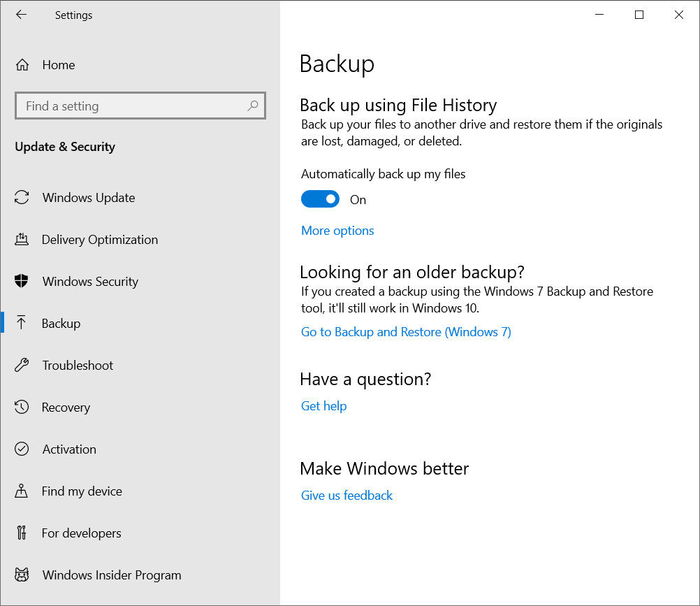Image resolution: width=700 pixels, height=606 pixels.
Task: Click Give us feedback link
Action: point(347,496)
